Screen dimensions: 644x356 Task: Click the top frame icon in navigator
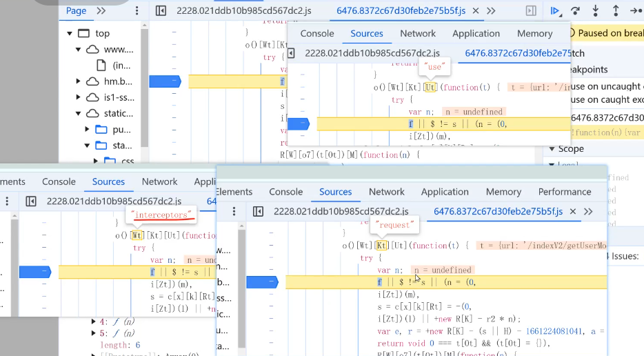84,33
